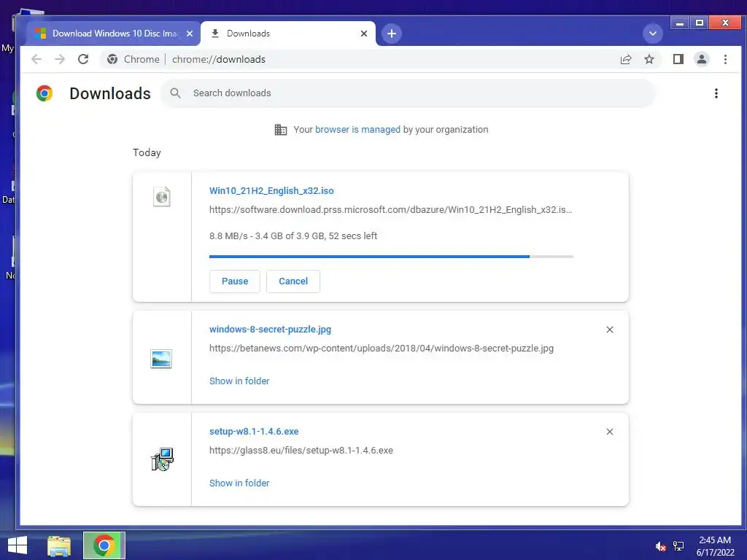Click the Chrome site info icon in the address bar
The image size is (747, 560).
pos(112,59)
